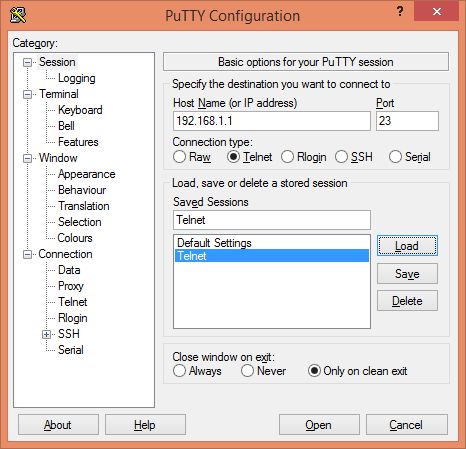This screenshot has width=466, height=449.
Task: Click the Load button
Action: point(407,246)
